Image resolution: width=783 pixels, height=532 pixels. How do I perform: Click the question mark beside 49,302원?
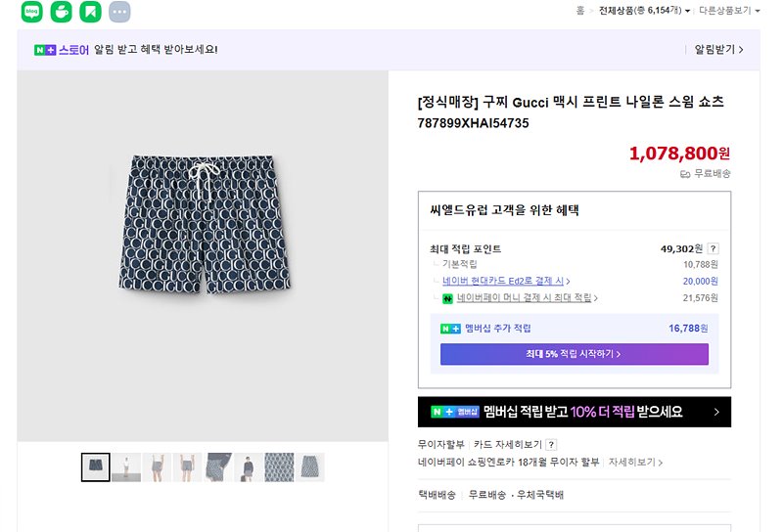[x=714, y=248]
